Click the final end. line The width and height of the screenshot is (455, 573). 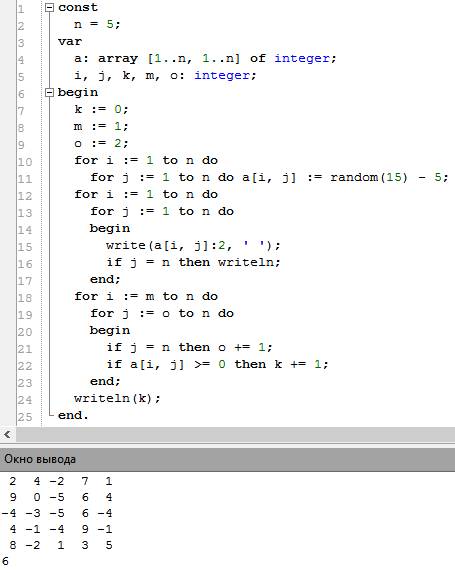coord(73,415)
